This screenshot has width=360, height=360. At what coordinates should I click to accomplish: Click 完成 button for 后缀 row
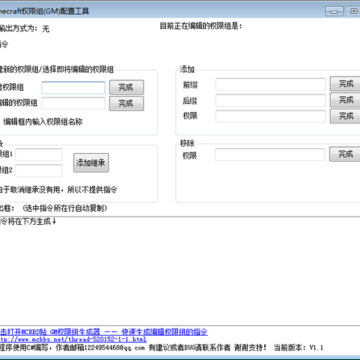(x=345, y=100)
